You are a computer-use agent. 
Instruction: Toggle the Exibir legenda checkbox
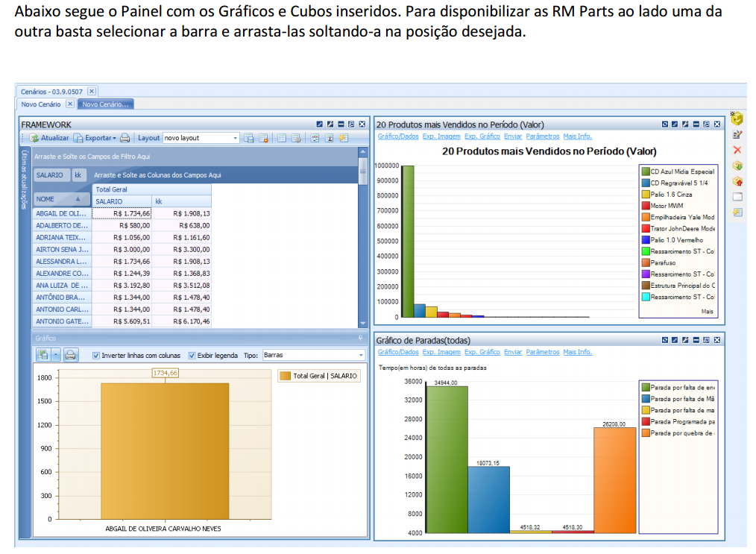click(192, 356)
